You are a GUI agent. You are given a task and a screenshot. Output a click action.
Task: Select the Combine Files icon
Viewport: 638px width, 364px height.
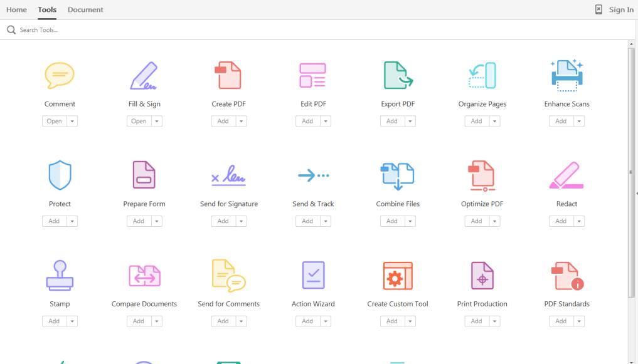[x=398, y=176]
